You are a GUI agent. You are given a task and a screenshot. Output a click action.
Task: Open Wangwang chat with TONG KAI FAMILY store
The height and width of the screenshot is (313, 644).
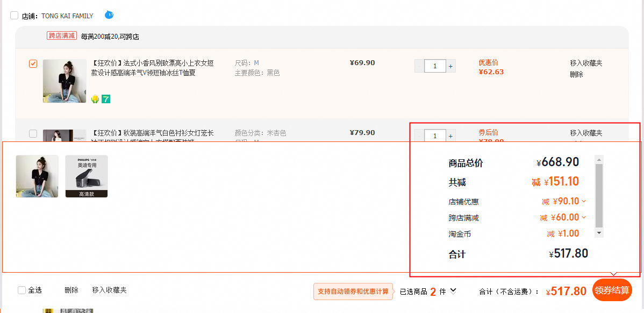(109, 15)
